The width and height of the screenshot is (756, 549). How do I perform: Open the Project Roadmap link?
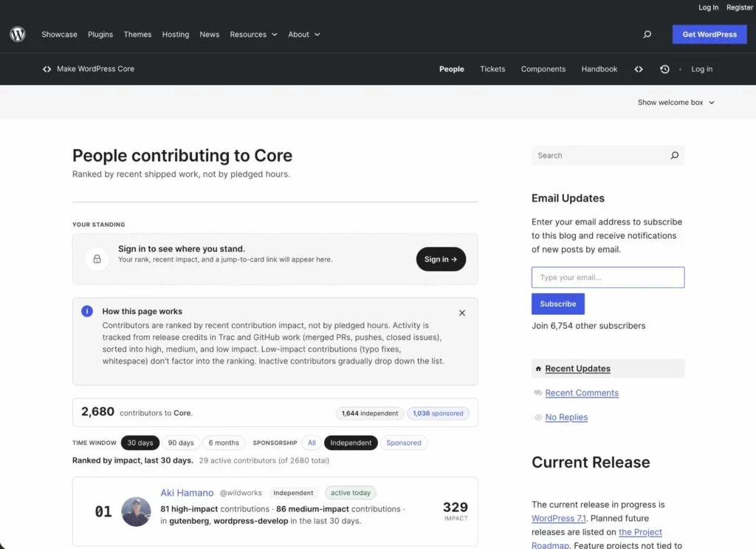640,532
